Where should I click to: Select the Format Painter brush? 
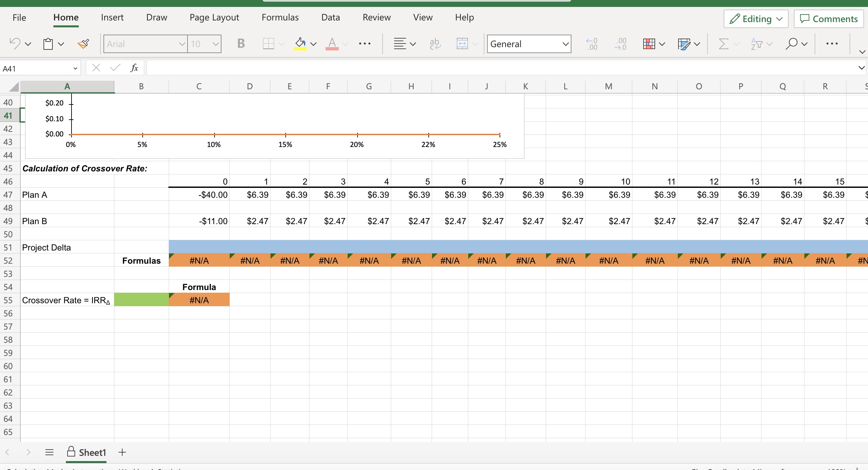83,44
